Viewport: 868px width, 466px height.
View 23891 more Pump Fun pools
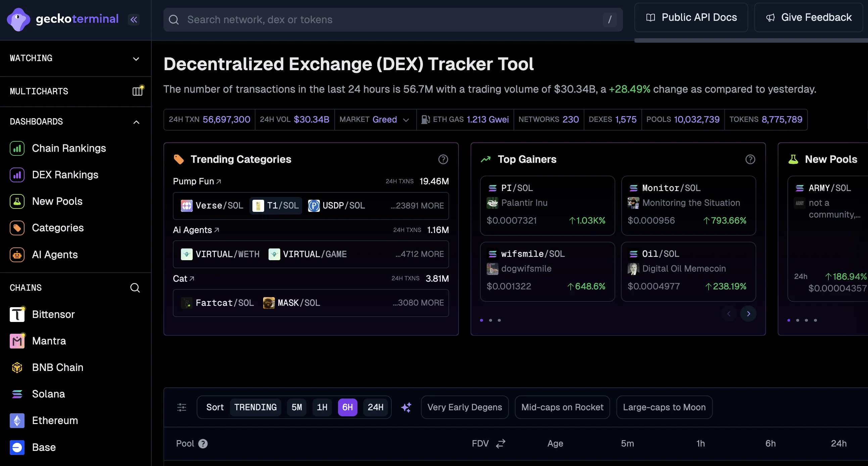[417, 205]
